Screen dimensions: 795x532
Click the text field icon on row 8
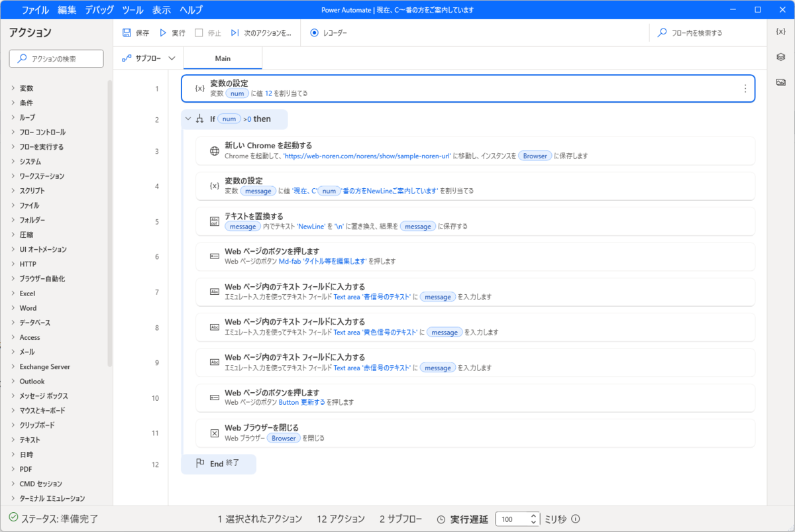coord(214,327)
